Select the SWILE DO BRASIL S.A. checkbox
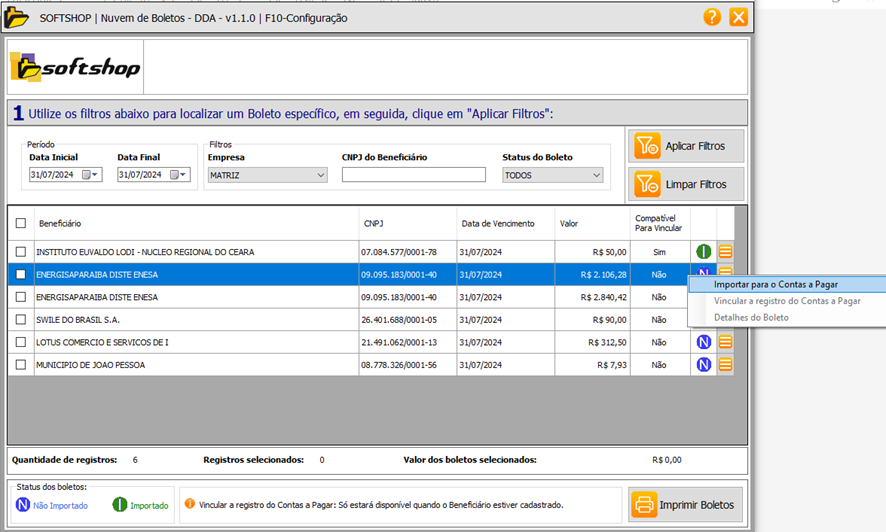Screen dimensions: 886x532 [x=21, y=320]
